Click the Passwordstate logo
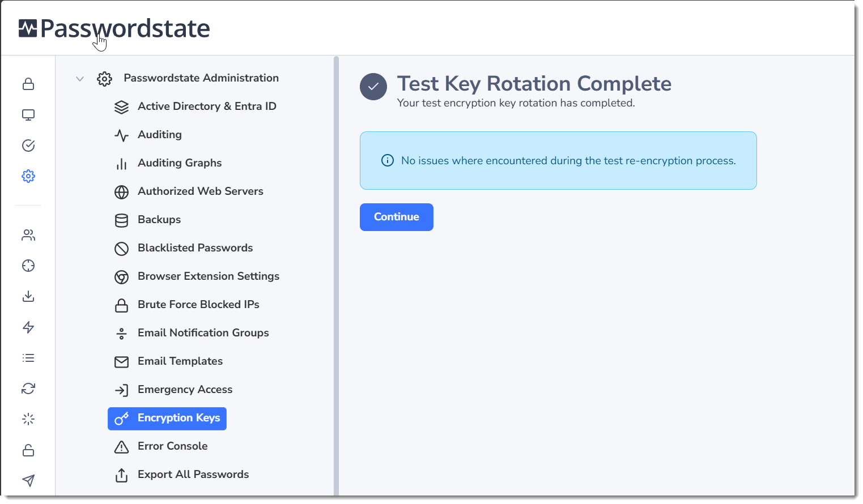This screenshot has height=504, width=863. (114, 28)
